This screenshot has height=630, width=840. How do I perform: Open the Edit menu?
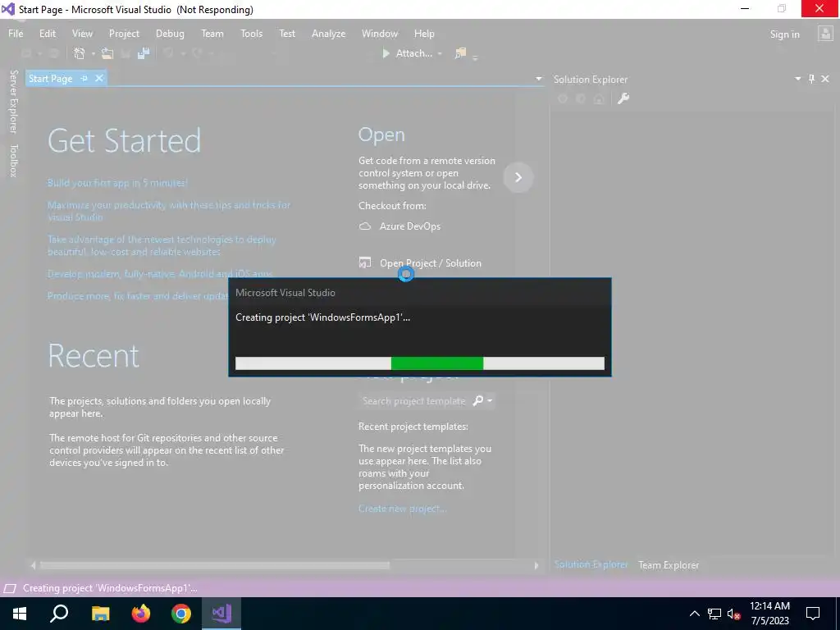47,33
